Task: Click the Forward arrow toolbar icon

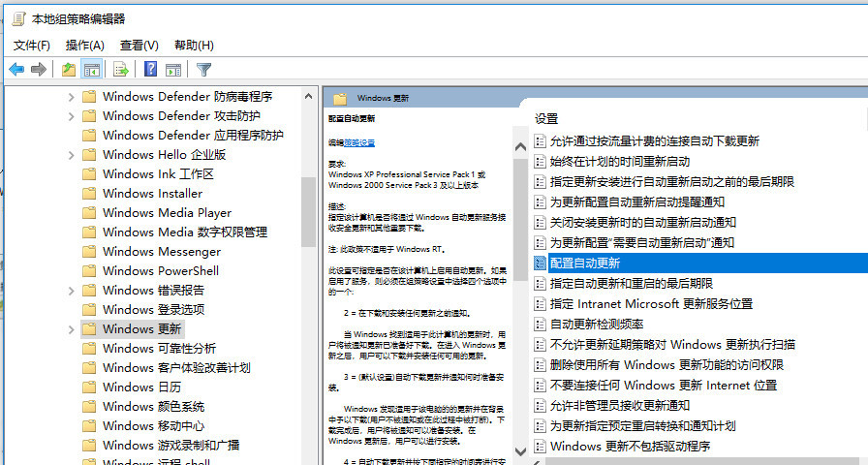Action: [39, 69]
